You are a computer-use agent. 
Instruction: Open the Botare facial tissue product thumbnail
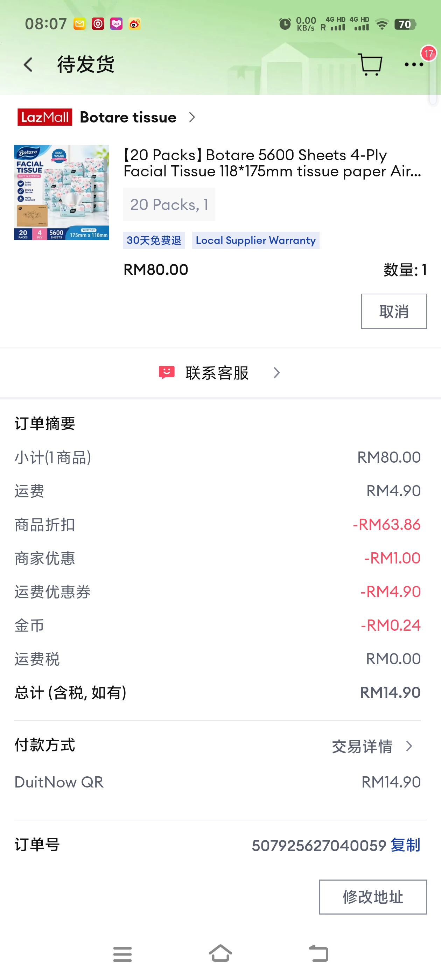[x=62, y=192]
